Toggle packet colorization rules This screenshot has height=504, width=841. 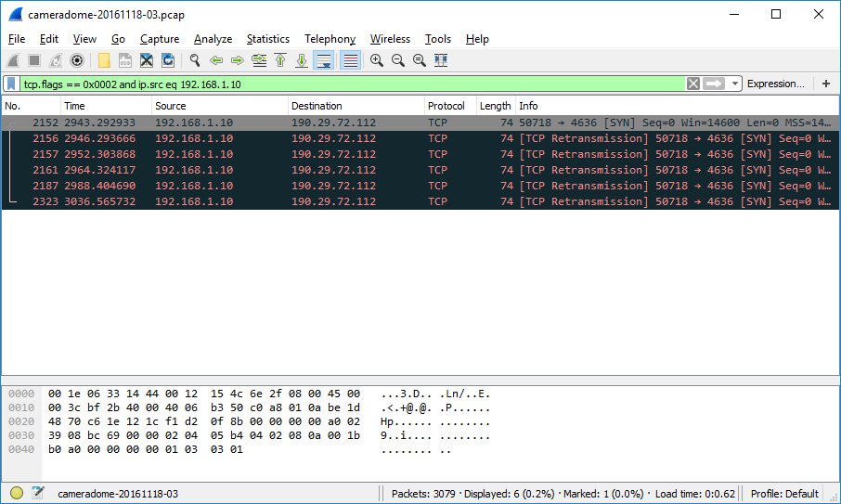click(350, 60)
